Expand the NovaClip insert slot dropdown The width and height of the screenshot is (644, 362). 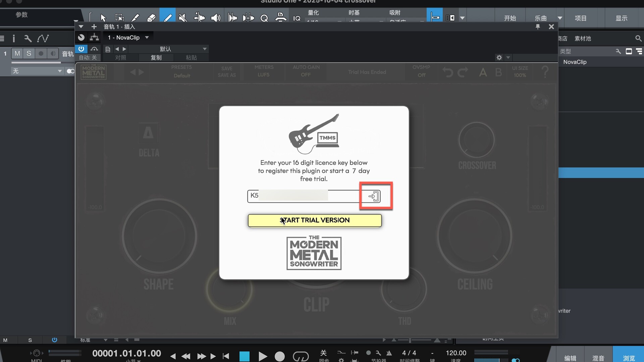click(x=147, y=38)
